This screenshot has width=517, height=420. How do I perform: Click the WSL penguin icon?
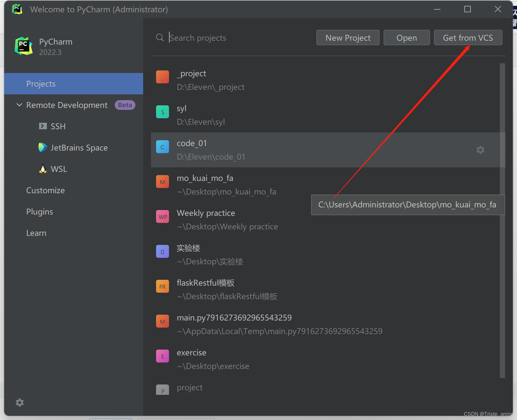pos(43,169)
